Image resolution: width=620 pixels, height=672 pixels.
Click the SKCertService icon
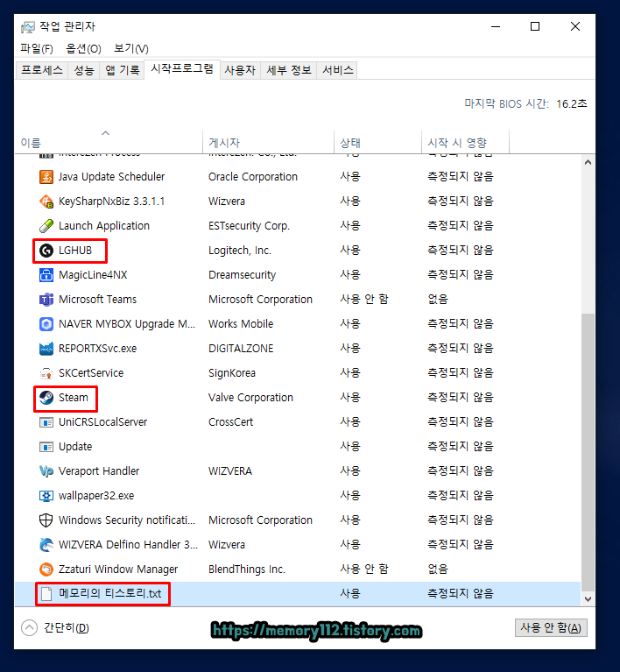(46, 373)
